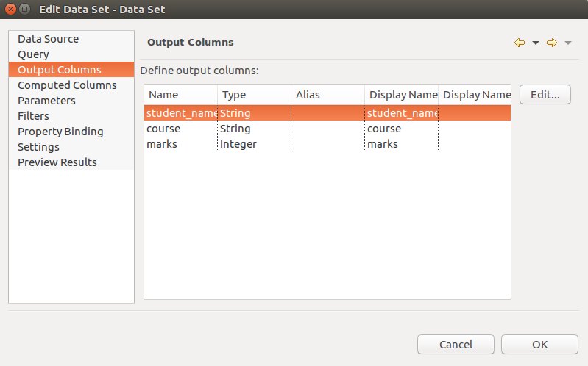Open the back history dropdown arrow
588x366 pixels.
pos(536,43)
